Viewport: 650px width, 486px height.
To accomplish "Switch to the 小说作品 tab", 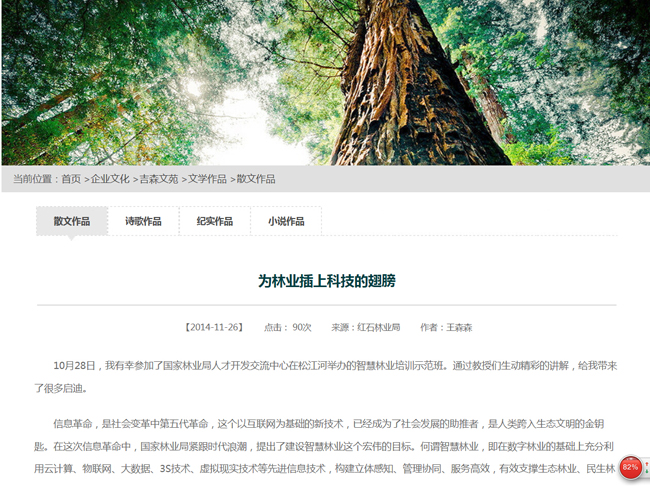I will point(286,221).
